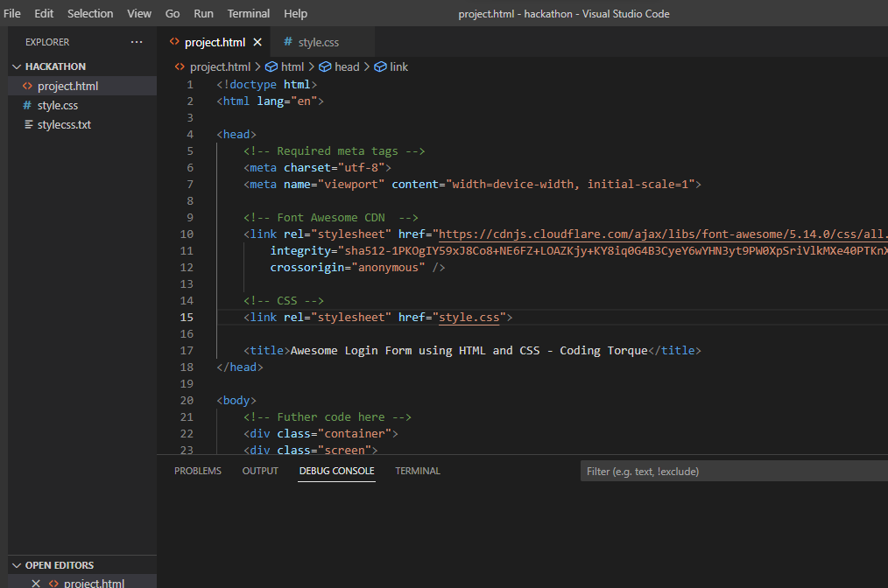Show the Terminal panel tab

coord(418,471)
